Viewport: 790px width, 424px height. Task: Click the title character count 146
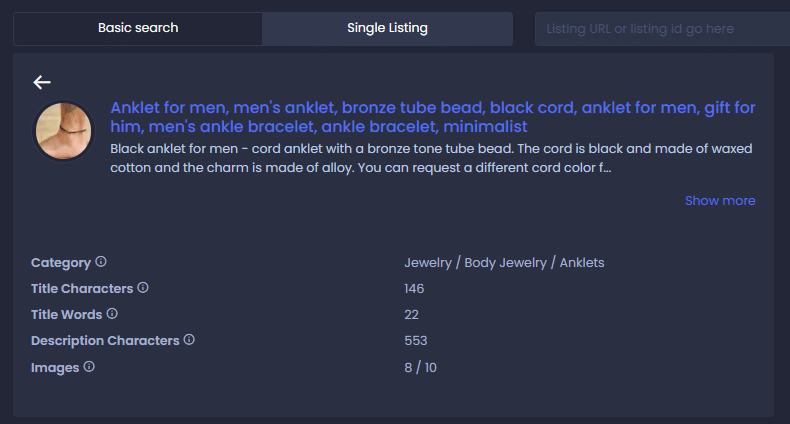[x=414, y=289]
